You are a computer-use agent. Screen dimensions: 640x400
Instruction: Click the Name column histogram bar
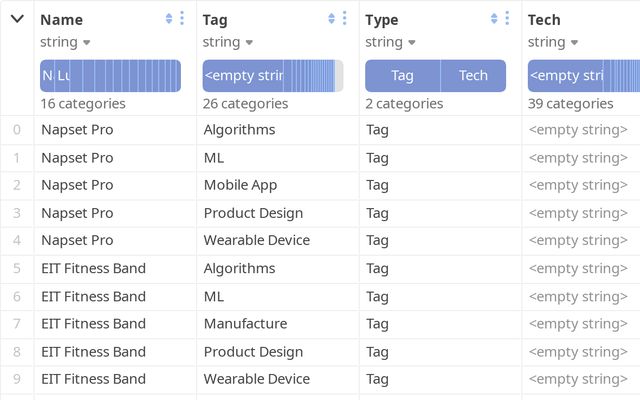coord(110,76)
